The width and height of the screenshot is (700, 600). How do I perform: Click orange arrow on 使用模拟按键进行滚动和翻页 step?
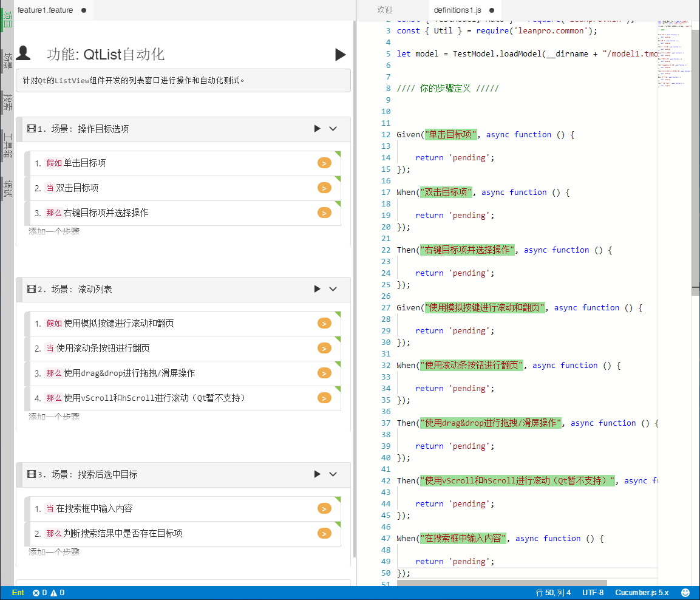point(325,323)
